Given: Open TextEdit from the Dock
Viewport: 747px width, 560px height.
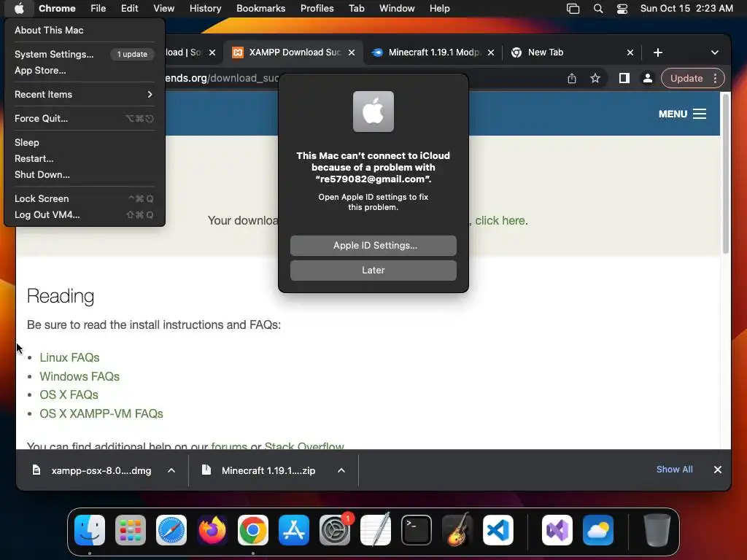Looking at the screenshot, I should pyautogui.click(x=376, y=530).
